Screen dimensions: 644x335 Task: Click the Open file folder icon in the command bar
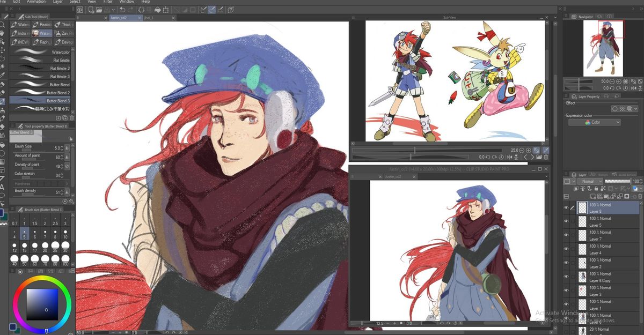100,10
